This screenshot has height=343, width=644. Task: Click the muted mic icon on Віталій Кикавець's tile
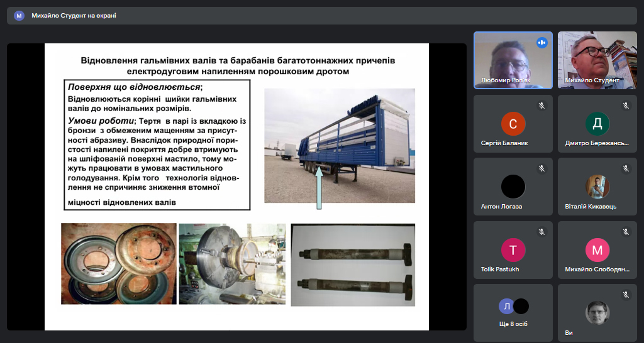[x=626, y=168]
